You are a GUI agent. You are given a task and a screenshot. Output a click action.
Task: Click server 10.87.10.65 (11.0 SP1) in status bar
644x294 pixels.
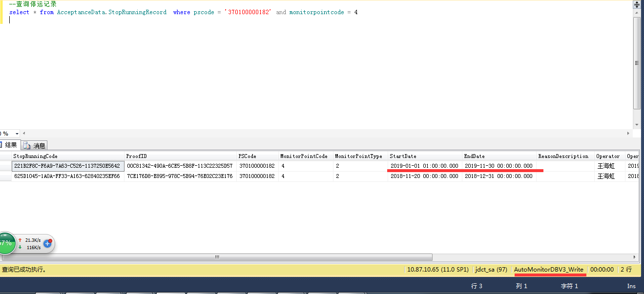[438, 269]
